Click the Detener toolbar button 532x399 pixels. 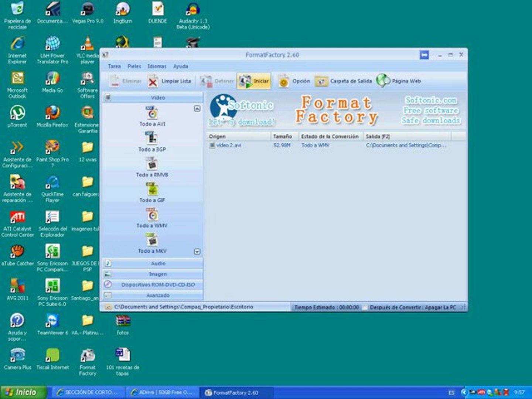pos(216,81)
